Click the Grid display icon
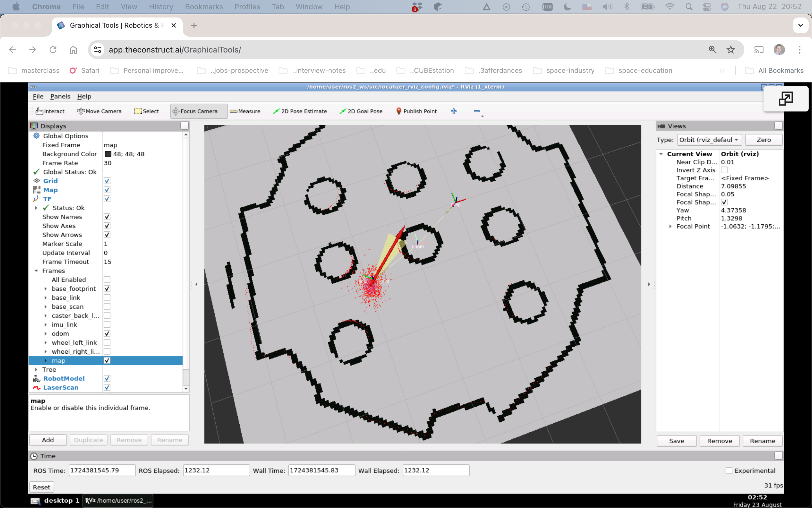Image resolution: width=812 pixels, height=508 pixels. 36,181
